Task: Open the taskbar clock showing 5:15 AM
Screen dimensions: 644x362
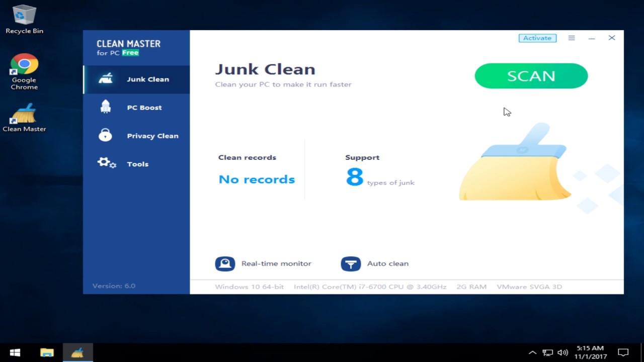Action: (590, 352)
